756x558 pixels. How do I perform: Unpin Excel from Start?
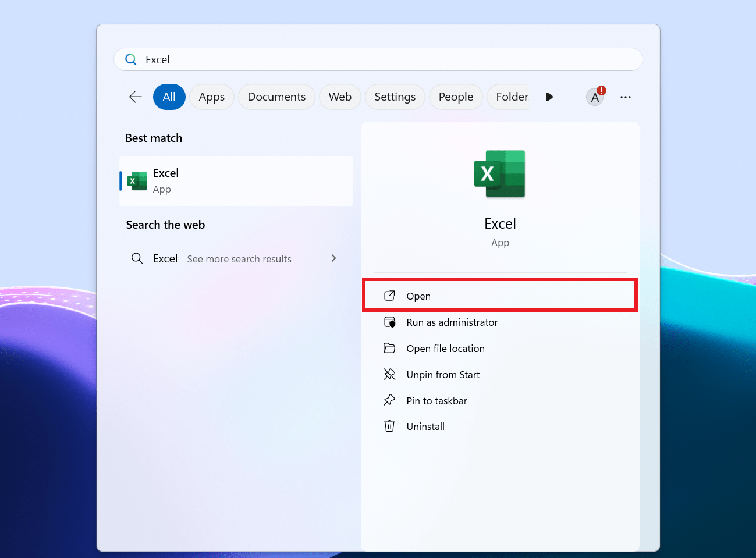click(x=443, y=374)
